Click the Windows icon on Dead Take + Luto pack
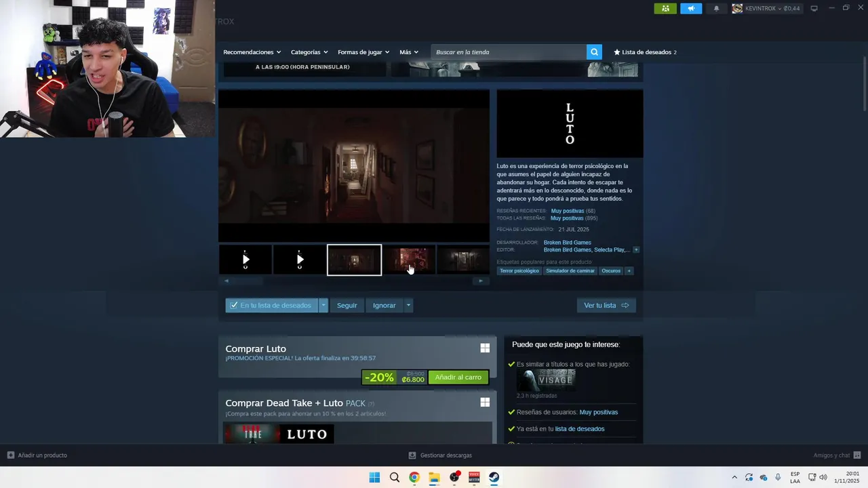868x488 pixels. click(x=485, y=402)
